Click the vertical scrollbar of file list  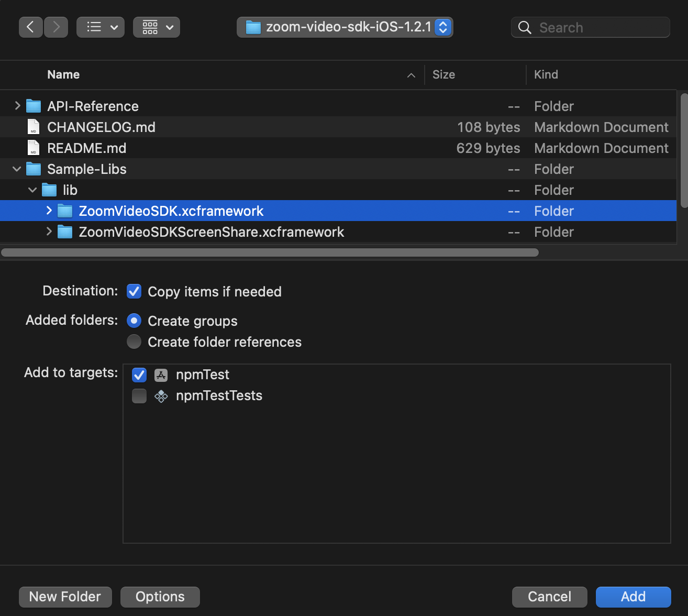pyautogui.click(x=683, y=150)
